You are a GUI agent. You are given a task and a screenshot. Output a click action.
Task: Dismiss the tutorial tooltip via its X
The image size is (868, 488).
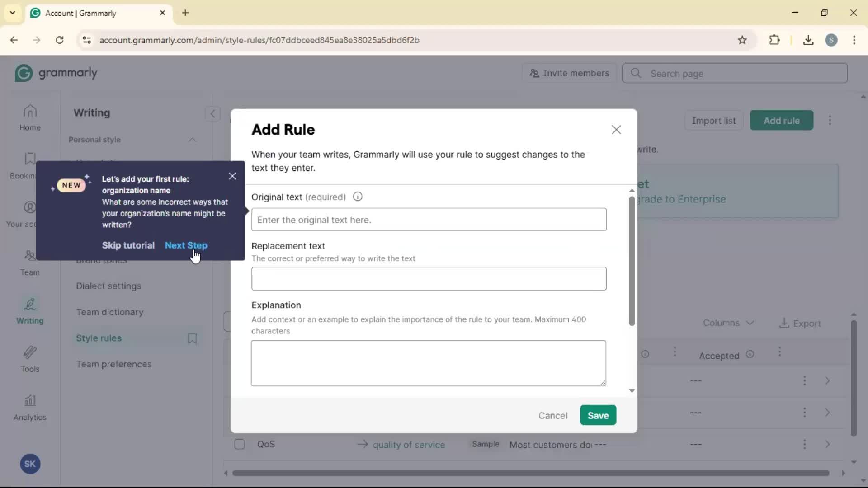(232, 176)
